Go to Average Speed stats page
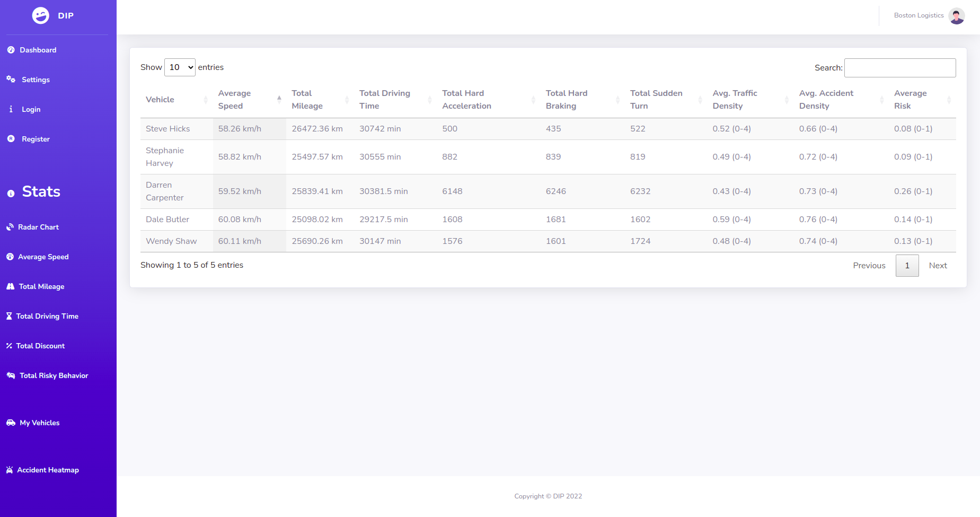 pyautogui.click(x=43, y=257)
